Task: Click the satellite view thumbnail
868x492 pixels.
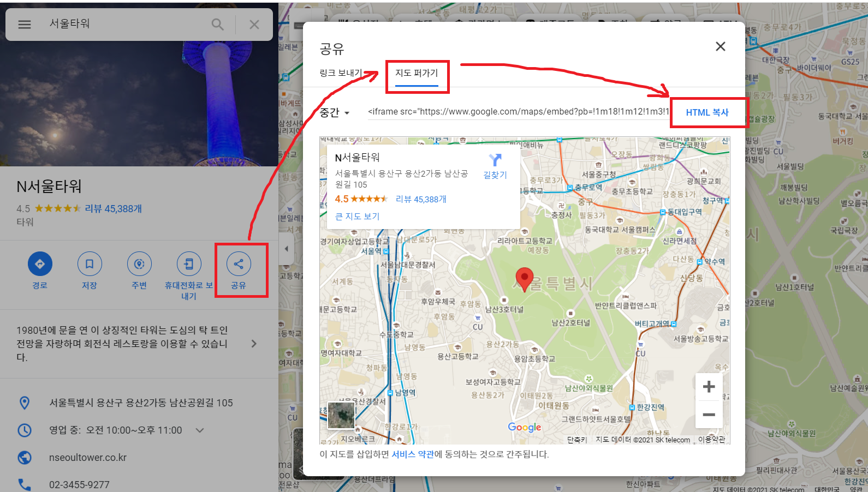Action: (341, 415)
